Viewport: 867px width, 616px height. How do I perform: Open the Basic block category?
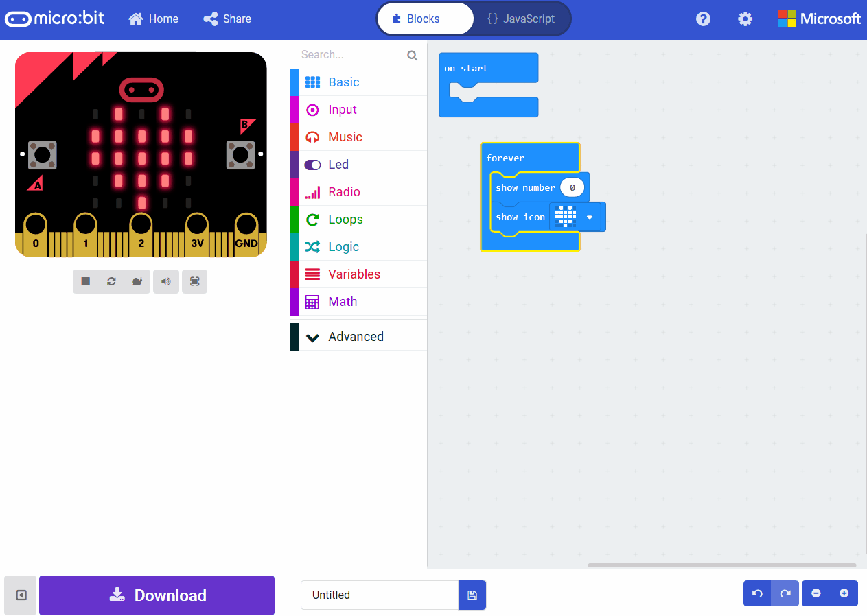pyautogui.click(x=358, y=82)
